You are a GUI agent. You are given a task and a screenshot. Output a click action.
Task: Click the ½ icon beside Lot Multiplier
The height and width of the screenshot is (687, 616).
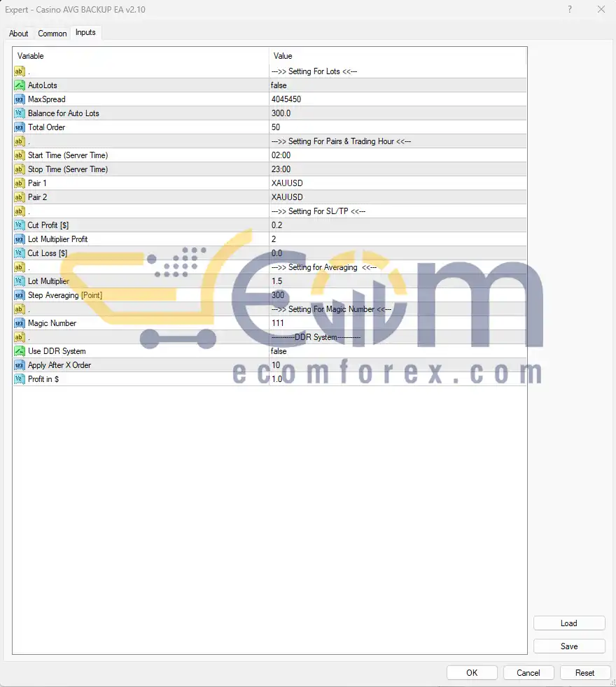pos(19,281)
